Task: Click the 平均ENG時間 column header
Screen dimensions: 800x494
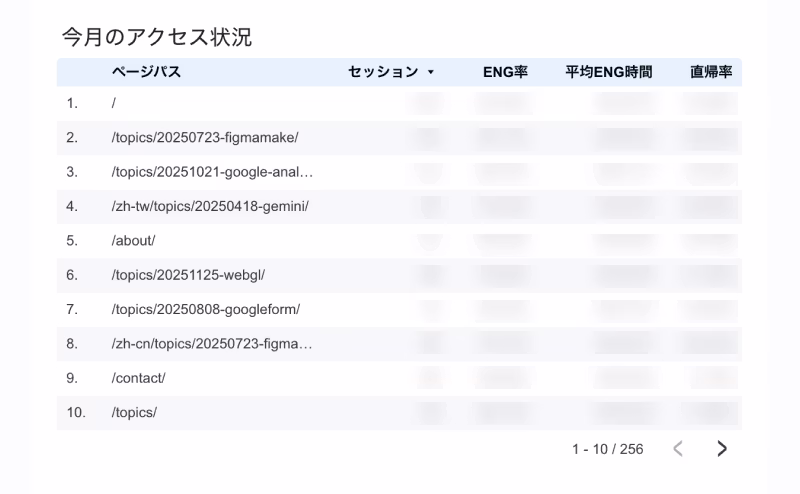Action: [608, 72]
